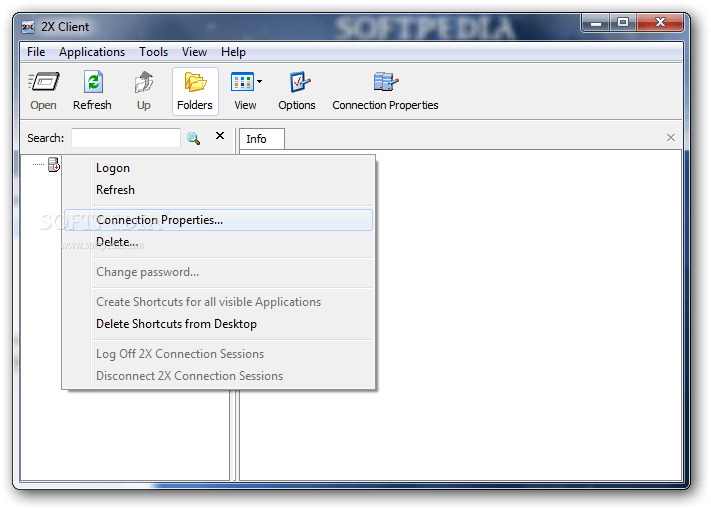This screenshot has width=711, height=510.
Task: Maximize the 2X Client window
Action: [623, 23]
